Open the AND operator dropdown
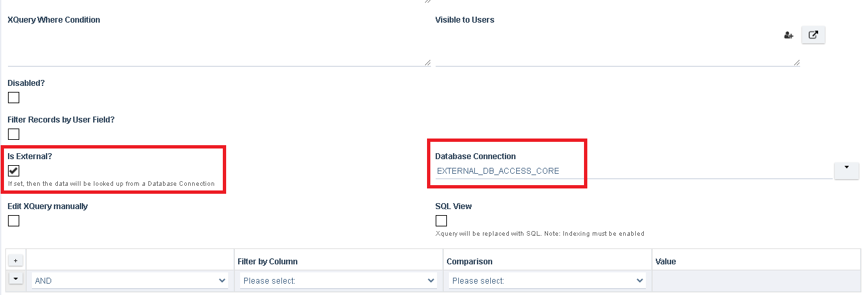868x295 pixels. 130,281
